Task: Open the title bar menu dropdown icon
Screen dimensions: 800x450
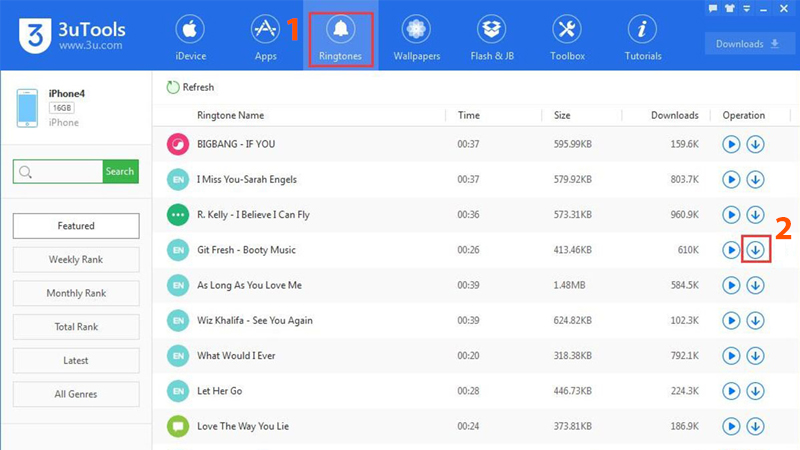Action: point(746,9)
